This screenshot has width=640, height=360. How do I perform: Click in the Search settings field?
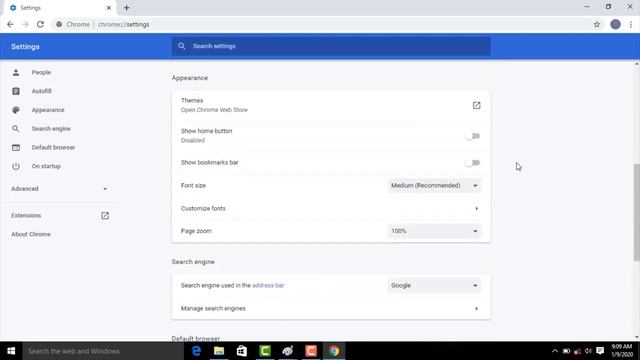coord(331,46)
